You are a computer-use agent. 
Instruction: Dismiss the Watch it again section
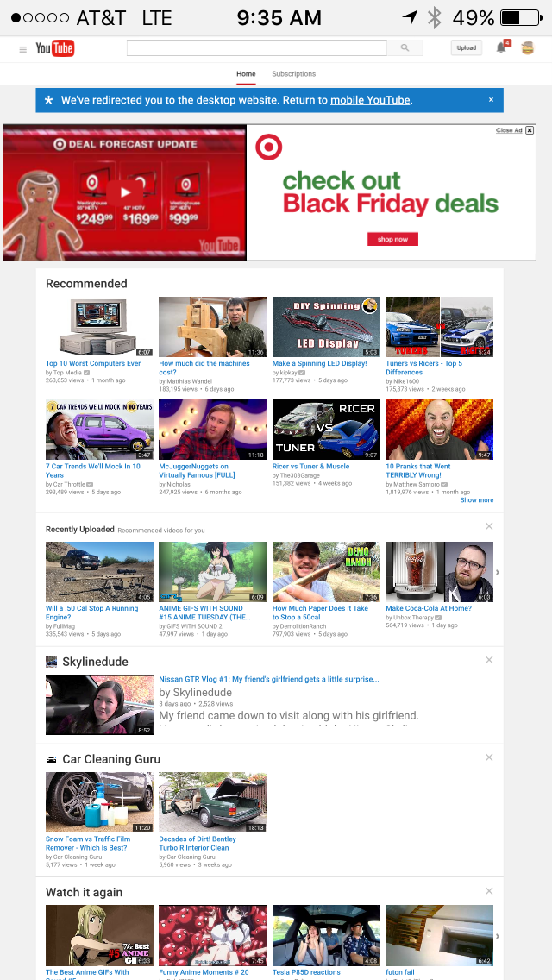490,890
